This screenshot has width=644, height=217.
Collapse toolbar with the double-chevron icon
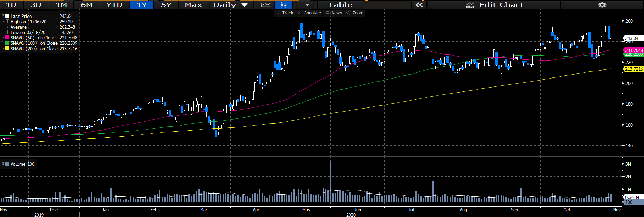(x=419, y=5)
